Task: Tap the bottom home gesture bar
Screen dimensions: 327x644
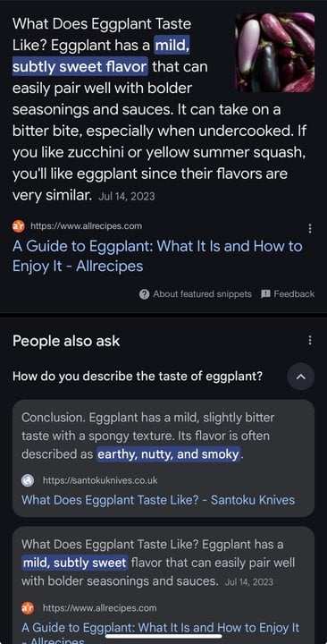Action: point(163,636)
